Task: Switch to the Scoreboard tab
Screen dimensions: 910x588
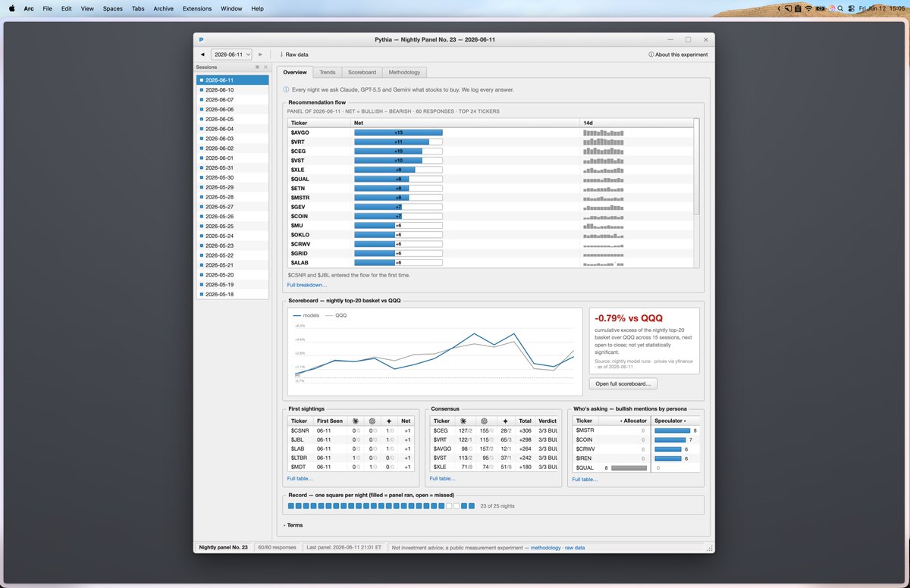Action: point(362,72)
